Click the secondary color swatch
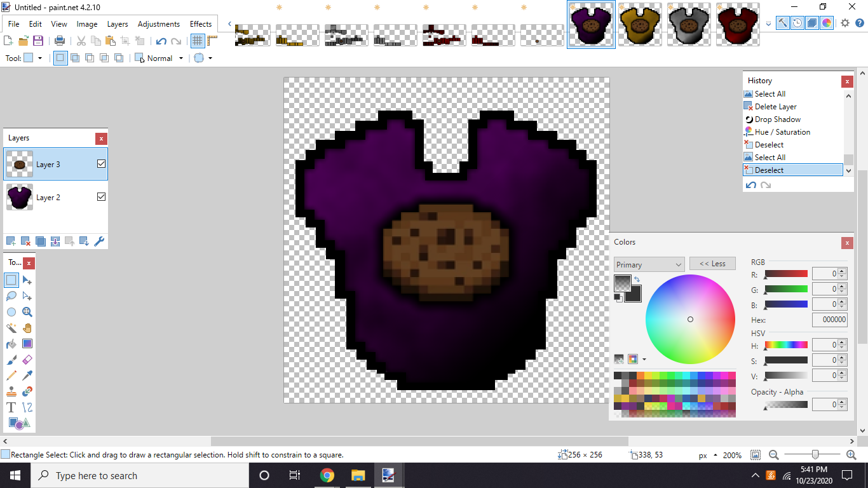 (x=633, y=294)
